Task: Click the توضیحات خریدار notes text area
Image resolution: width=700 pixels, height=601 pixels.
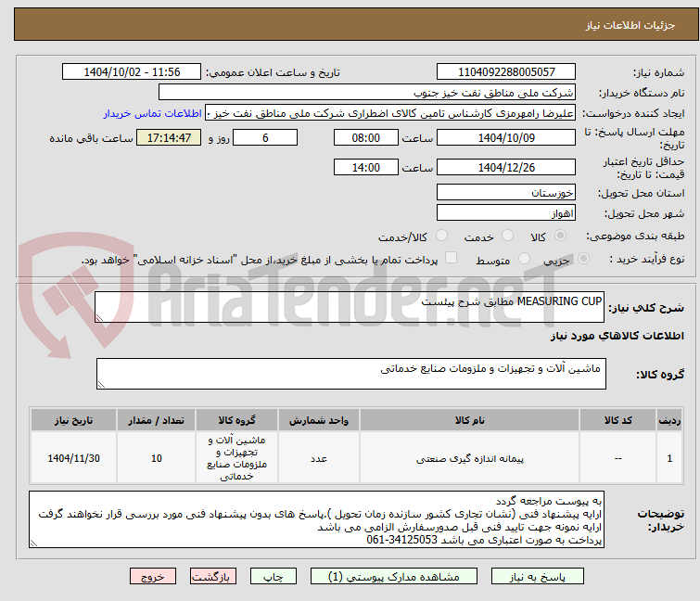Action: point(316,519)
